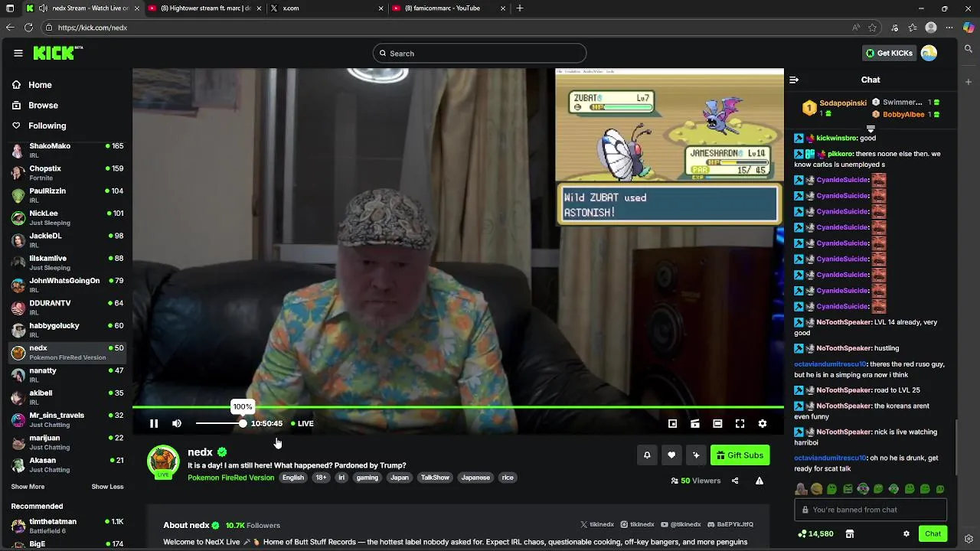
Task: Open the Discord BaEPYkJtfQ link
Action: (x=730, y=525)
